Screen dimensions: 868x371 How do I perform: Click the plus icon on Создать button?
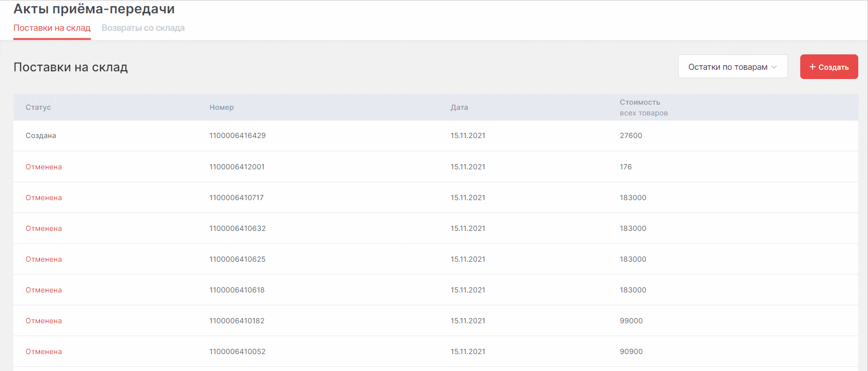pos(813,67)
